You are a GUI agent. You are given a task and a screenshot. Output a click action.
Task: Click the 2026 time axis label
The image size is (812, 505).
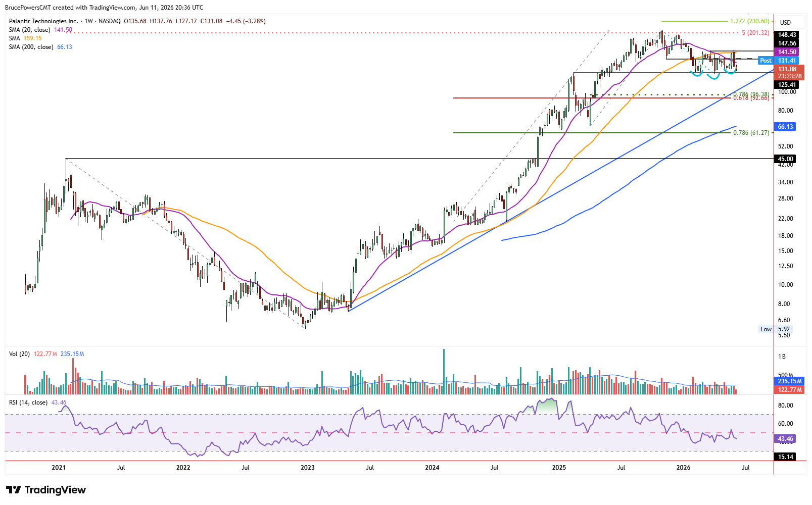(x=684, y=468)
